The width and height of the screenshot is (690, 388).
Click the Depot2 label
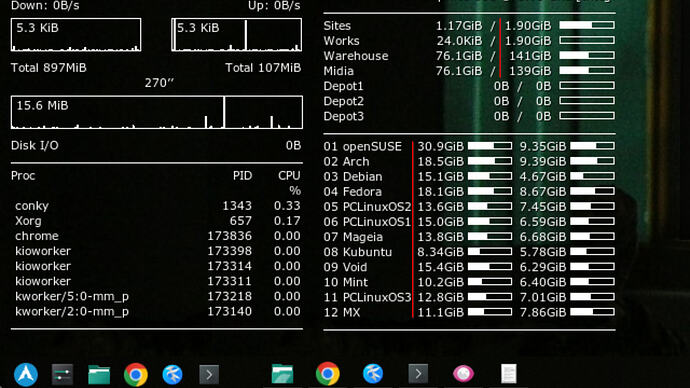[344, 101]
